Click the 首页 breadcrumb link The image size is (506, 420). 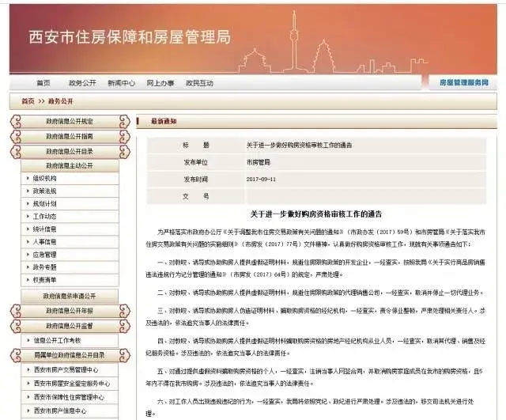[x=28, y=101]
